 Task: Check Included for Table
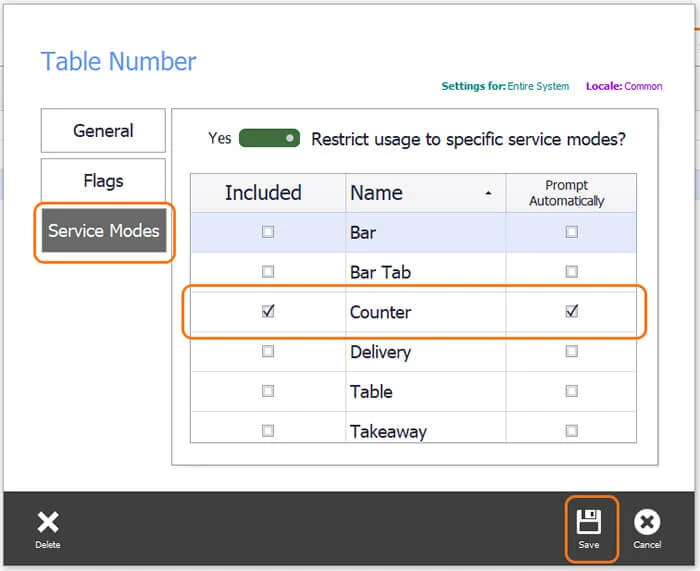pos(268,391)
